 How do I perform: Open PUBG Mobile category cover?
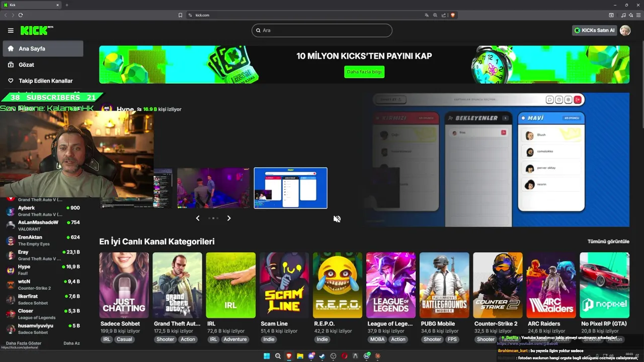click(x=444, y=285)
